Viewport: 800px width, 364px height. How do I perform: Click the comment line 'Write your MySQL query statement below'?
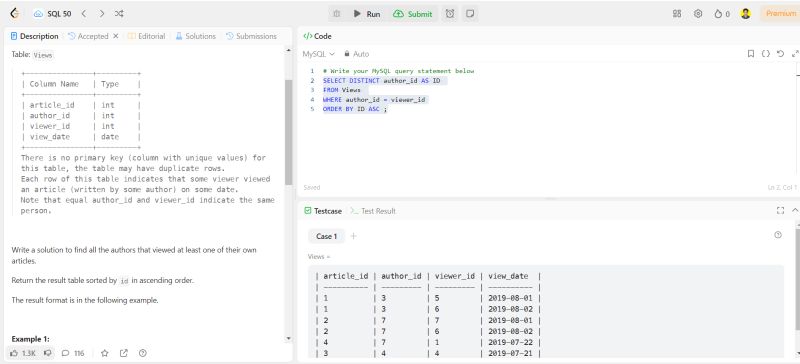(x=398, y=71)
